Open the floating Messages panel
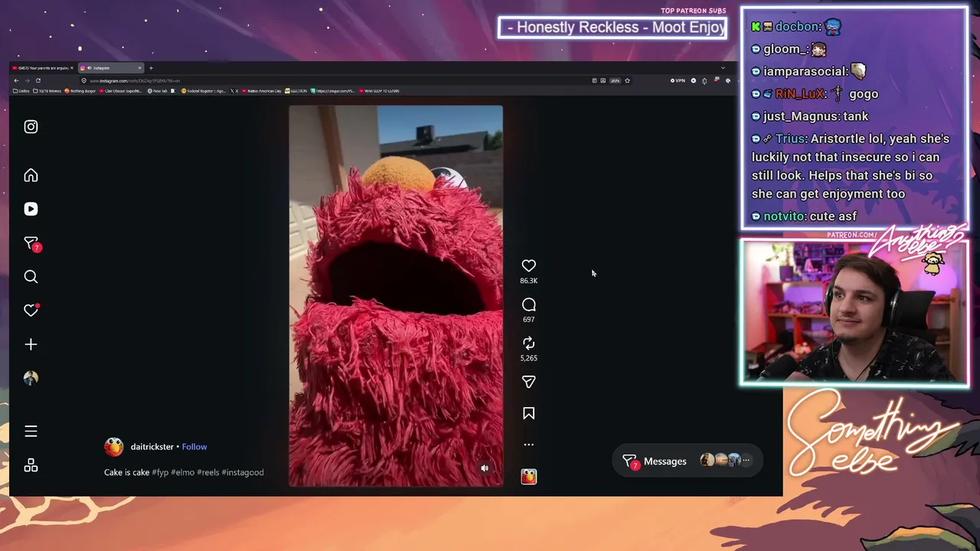 pos(687,461)
